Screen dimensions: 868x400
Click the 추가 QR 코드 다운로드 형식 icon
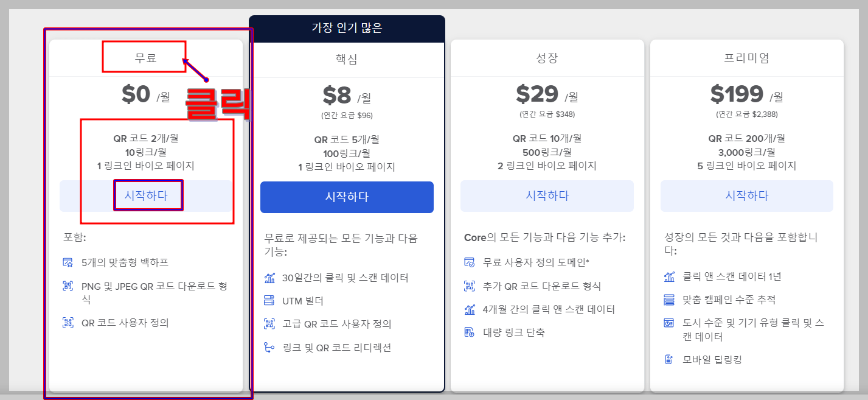point(468,286)
